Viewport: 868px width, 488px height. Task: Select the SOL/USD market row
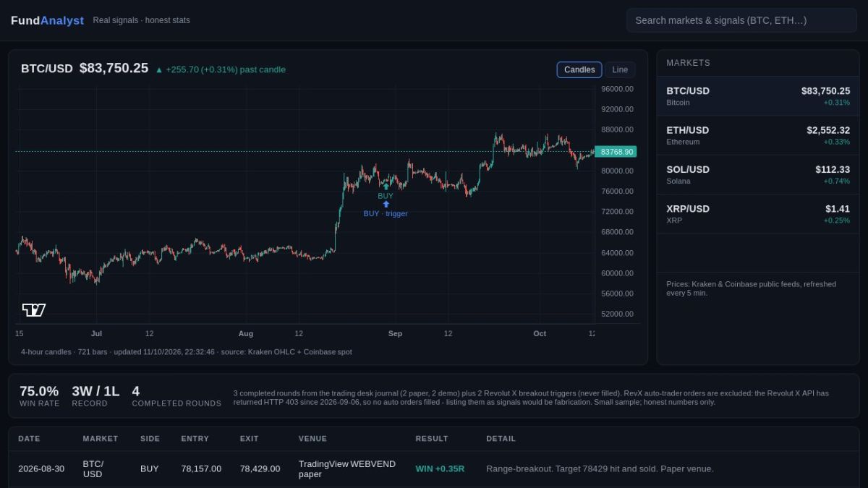click(x=758, y=174)
